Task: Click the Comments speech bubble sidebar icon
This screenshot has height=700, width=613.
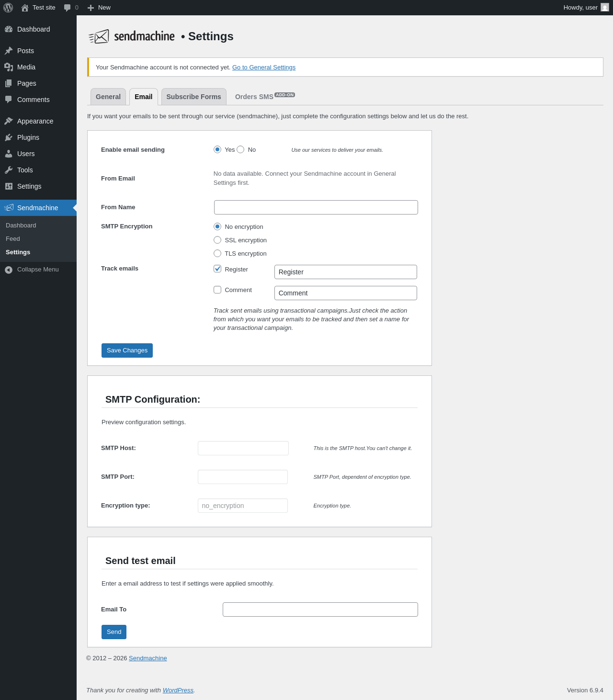Action: point(9,100)
